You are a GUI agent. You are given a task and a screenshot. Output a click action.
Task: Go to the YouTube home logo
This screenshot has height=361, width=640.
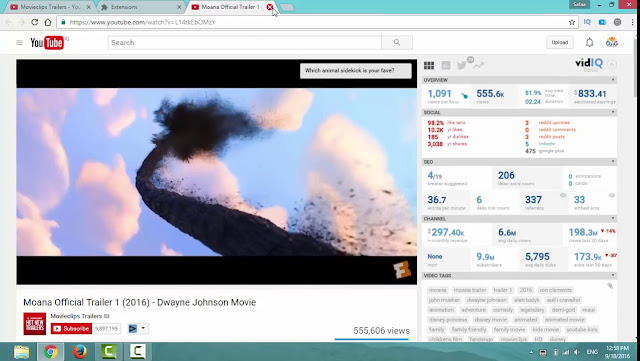pos(47,42)
